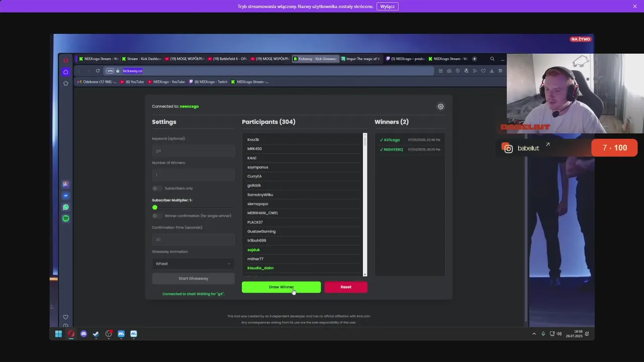Click Start Giveaway button

(193, 279)
